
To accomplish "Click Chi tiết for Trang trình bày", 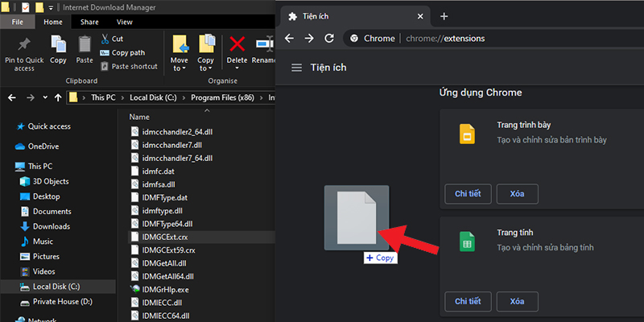I will 468,194.
